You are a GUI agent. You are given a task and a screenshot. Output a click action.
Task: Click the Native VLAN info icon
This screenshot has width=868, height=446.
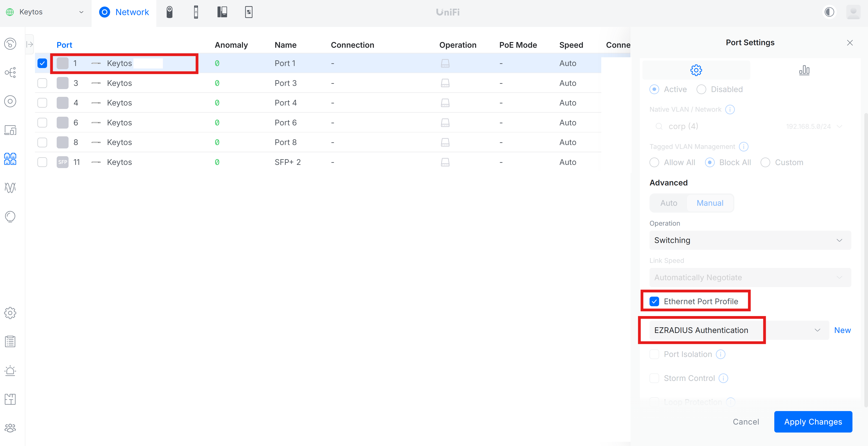(730, 109)
